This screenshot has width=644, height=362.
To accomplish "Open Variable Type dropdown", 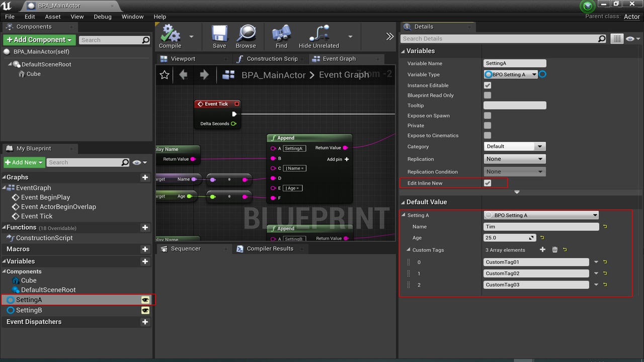I will (x=511, y=74).
